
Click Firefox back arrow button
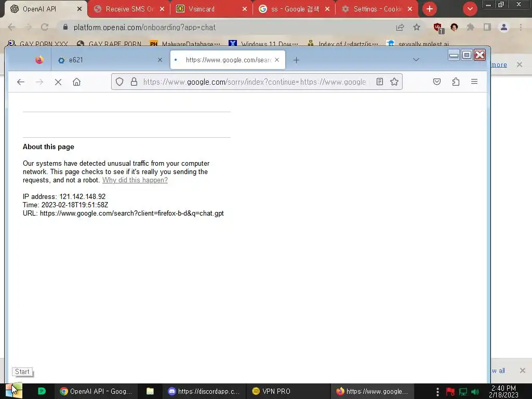click(x=21, y=82)
